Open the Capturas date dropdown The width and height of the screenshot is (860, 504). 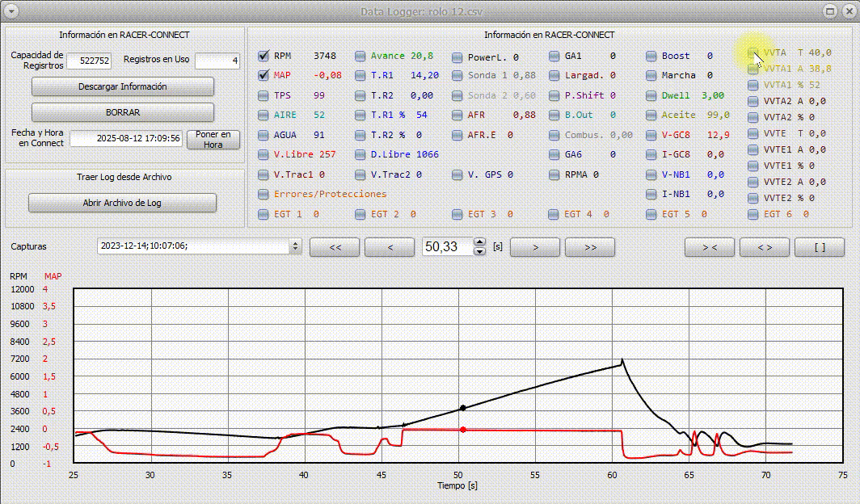click(x=295, y=246)
